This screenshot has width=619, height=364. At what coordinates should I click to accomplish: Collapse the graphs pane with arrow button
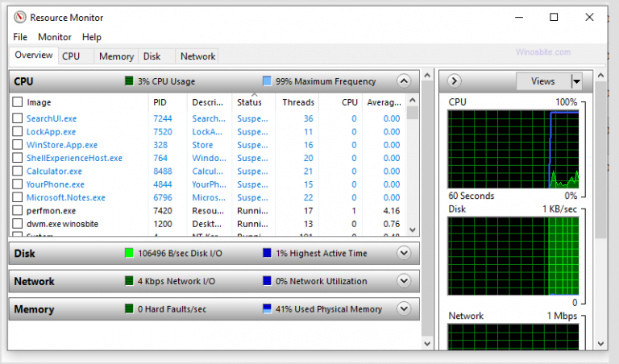click(x=454, y=81)
